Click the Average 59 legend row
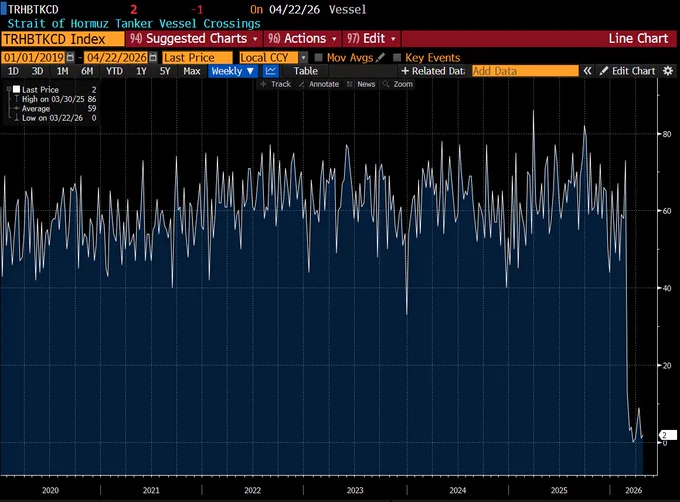The image size is (680, 502). 56,108
